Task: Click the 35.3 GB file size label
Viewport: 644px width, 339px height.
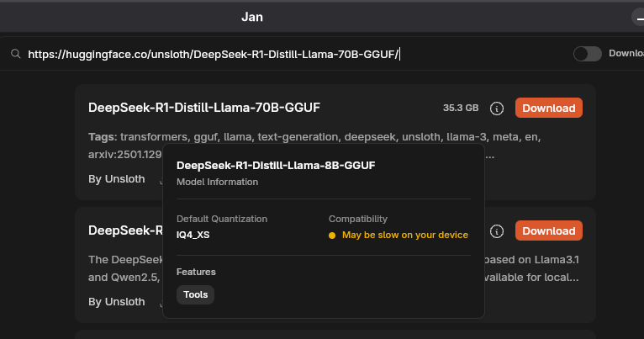Action: [x=461, y=109]
